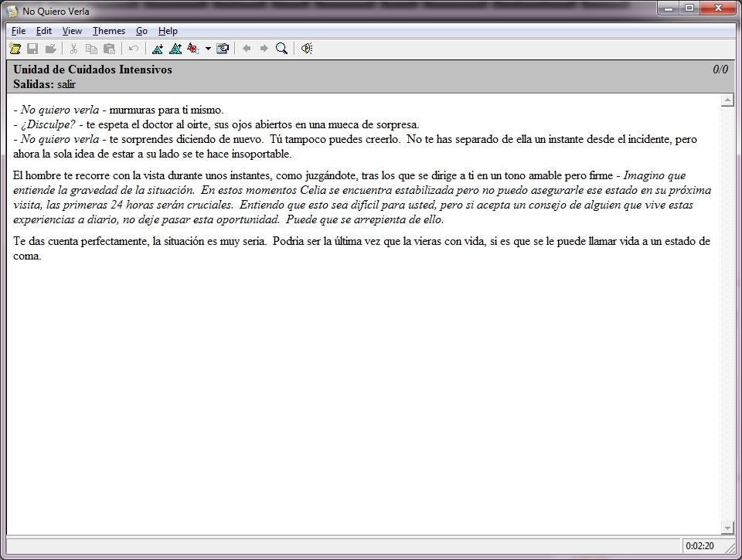Click the copy icon in toolbar
742x560 pixels.
pos(91,49)
